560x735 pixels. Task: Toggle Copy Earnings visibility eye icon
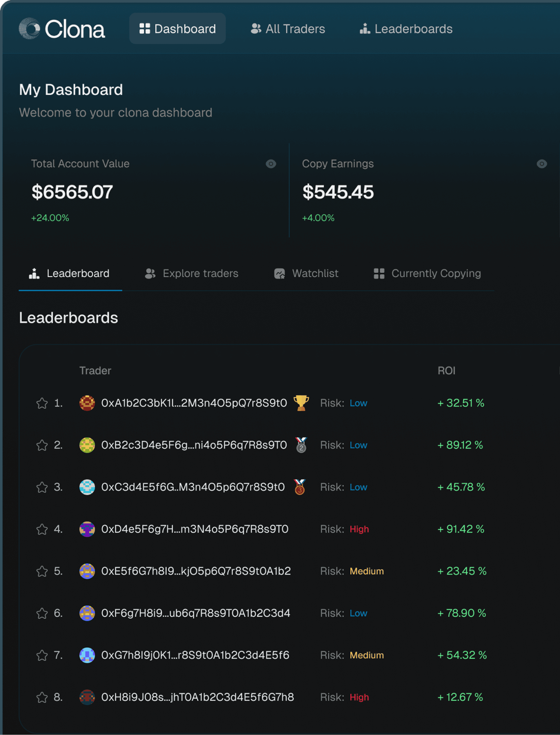[x=542, y=164]
